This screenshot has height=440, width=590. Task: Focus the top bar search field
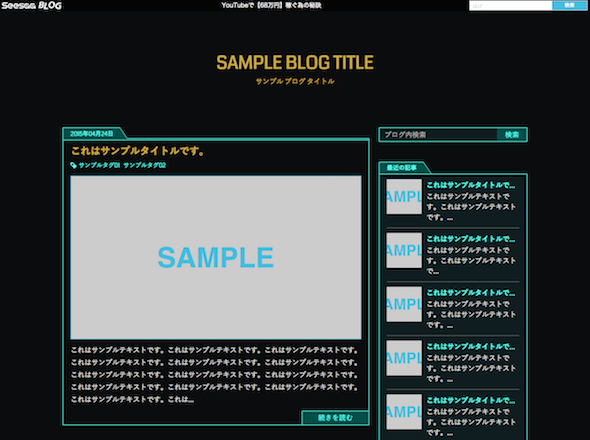pos(511,5)
